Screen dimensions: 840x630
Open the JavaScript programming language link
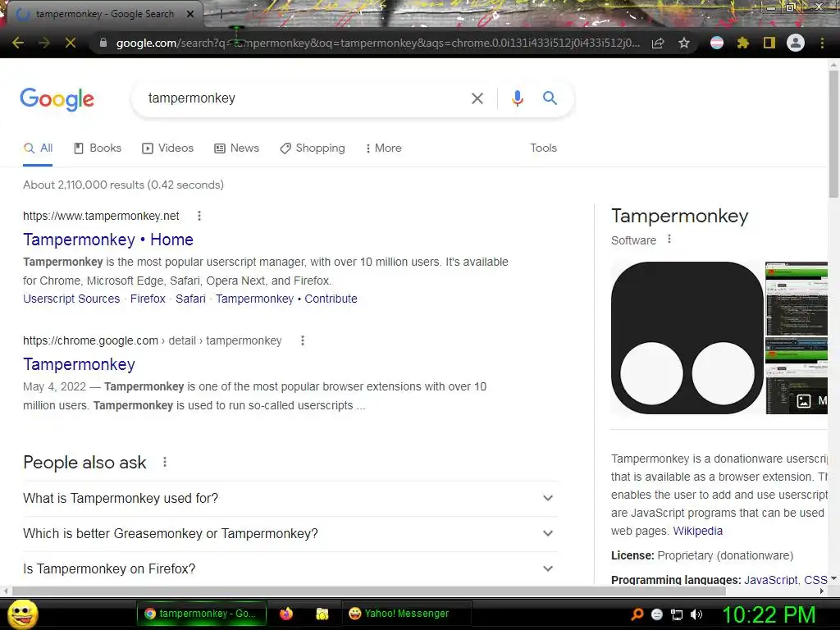771,580
